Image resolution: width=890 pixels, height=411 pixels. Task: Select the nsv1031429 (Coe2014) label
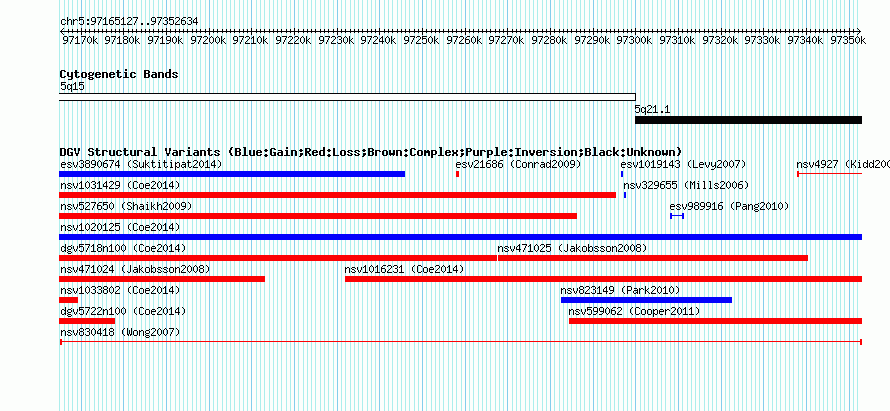coord(120,186)
